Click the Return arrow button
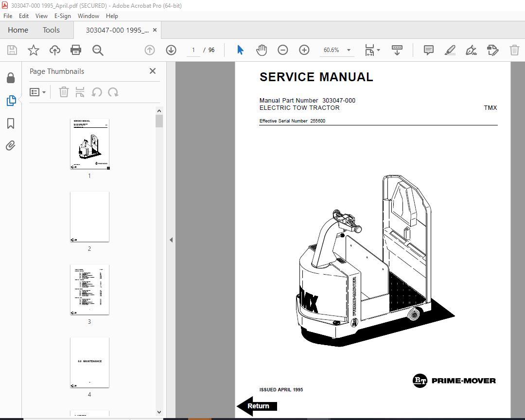The width and height of the screenshot is (525, 420). [x=257, y=406]
